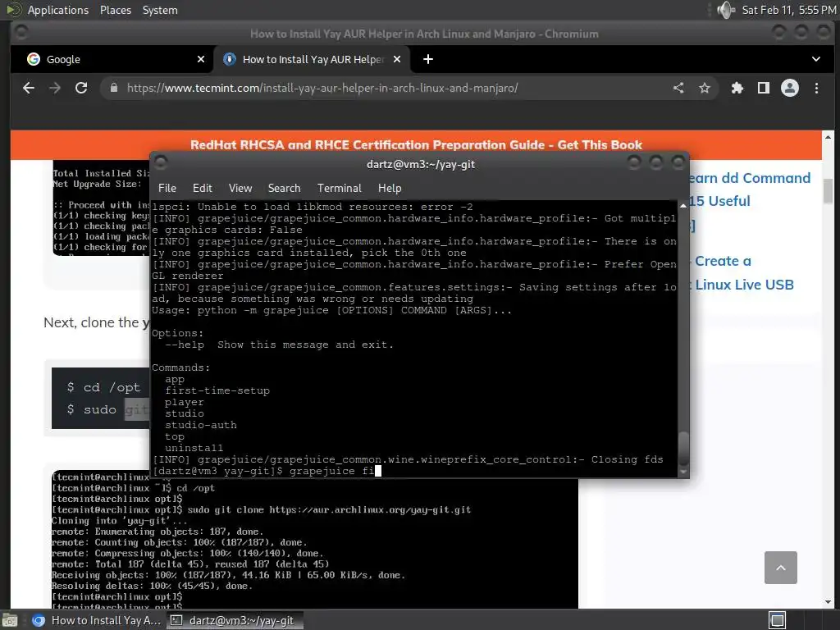Click the browser page scrollbar thumb
This screenshot has height=630, width=840.
(x=828, y=191)
